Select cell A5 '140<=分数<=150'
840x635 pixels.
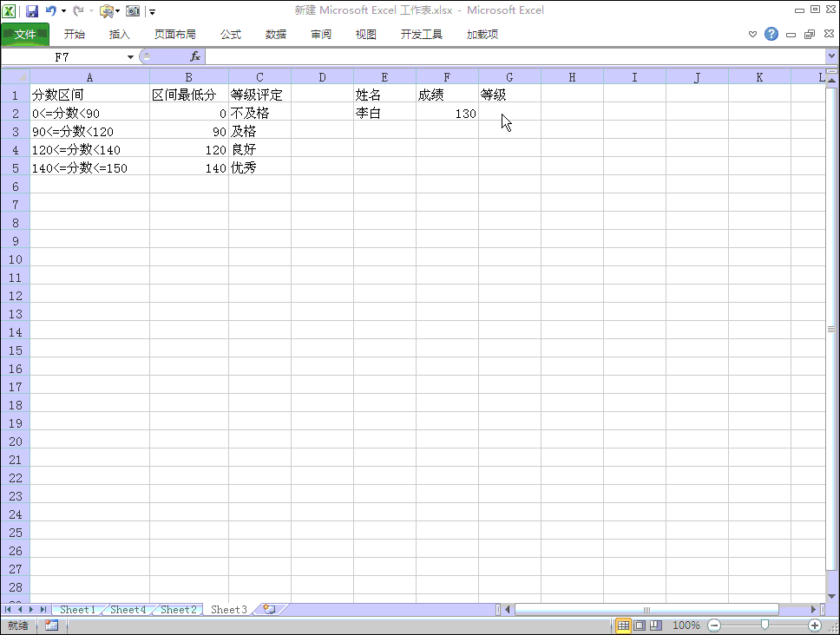point(89,168)
